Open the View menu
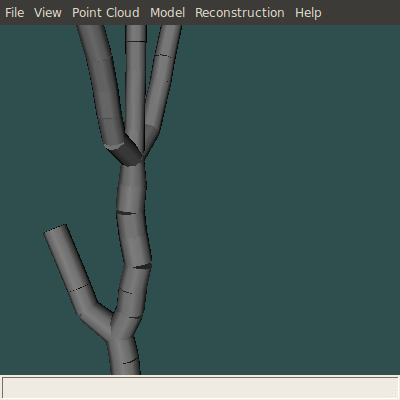Viewport: 400px width, 400px height. 48,13
